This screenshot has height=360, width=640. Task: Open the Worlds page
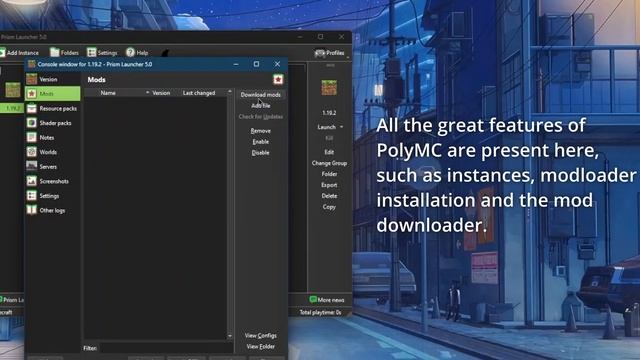[x=53, y=152]
